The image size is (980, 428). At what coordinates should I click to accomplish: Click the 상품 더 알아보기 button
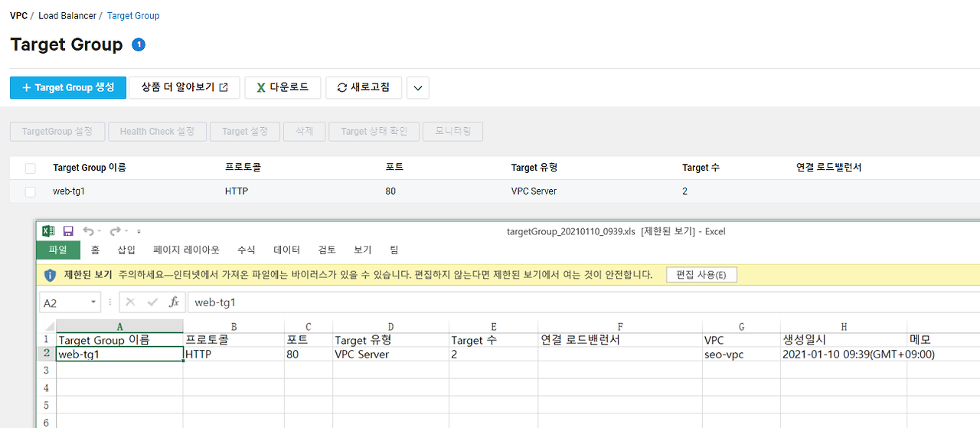(185, 87)
